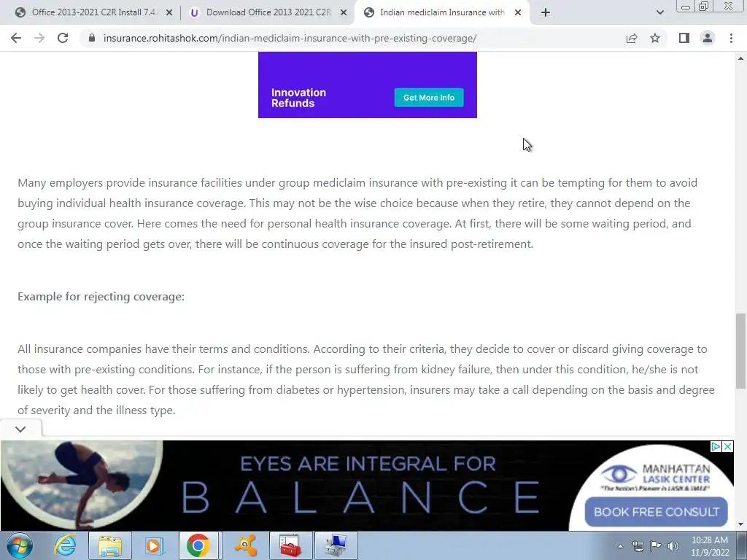Click the 'Example for rejecting coverage:' heading
Screen dimensions: 747x560
pos(101,296)
